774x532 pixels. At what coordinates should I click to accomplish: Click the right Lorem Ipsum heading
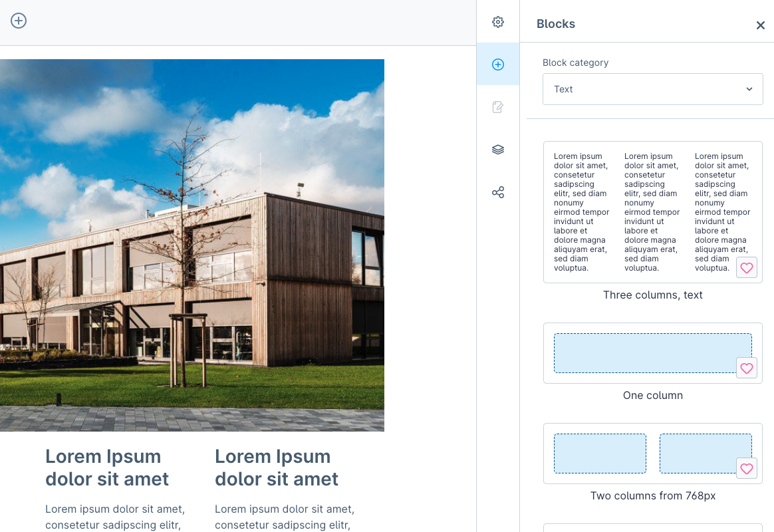277,467
